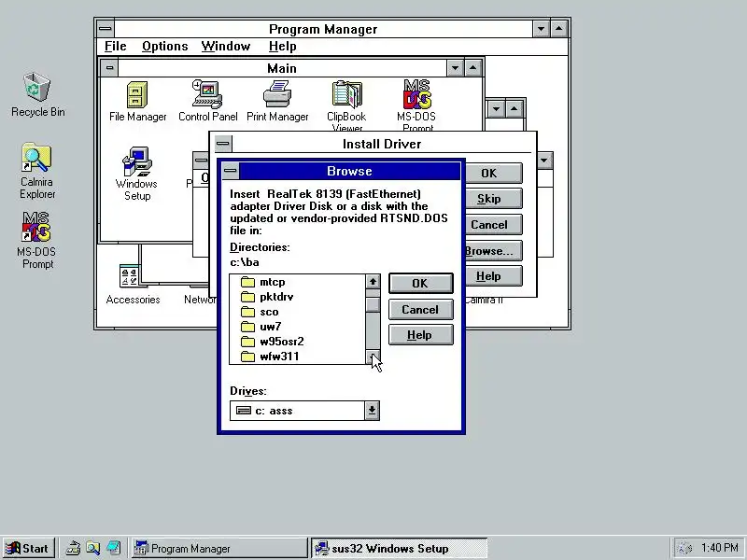Click the directory list scroll-up arrow

tap(373, 282)
